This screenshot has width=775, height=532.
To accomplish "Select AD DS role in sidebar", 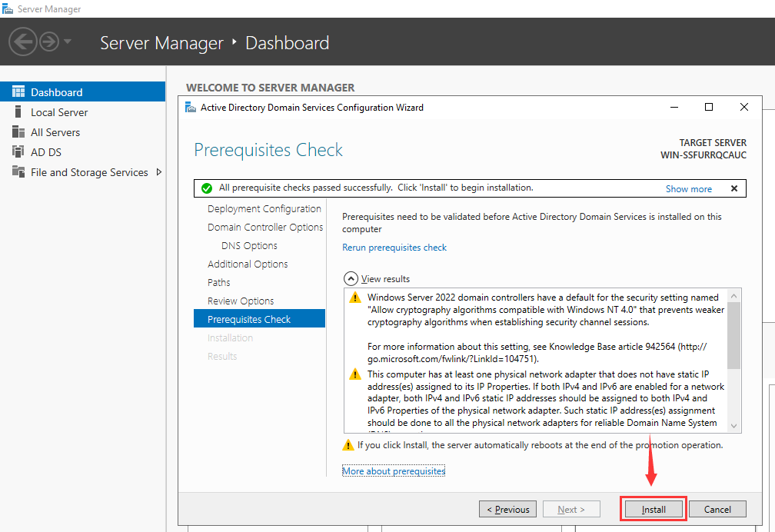I will tap(45, 152).
